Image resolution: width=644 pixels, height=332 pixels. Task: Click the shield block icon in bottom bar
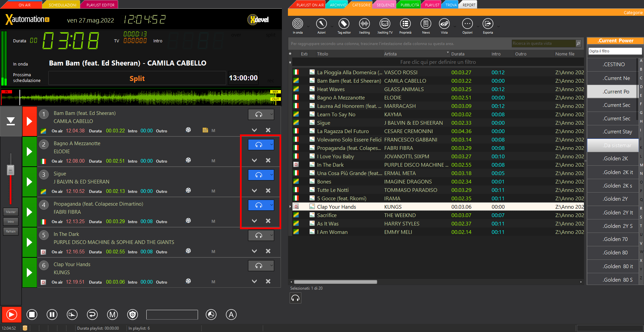133,315
